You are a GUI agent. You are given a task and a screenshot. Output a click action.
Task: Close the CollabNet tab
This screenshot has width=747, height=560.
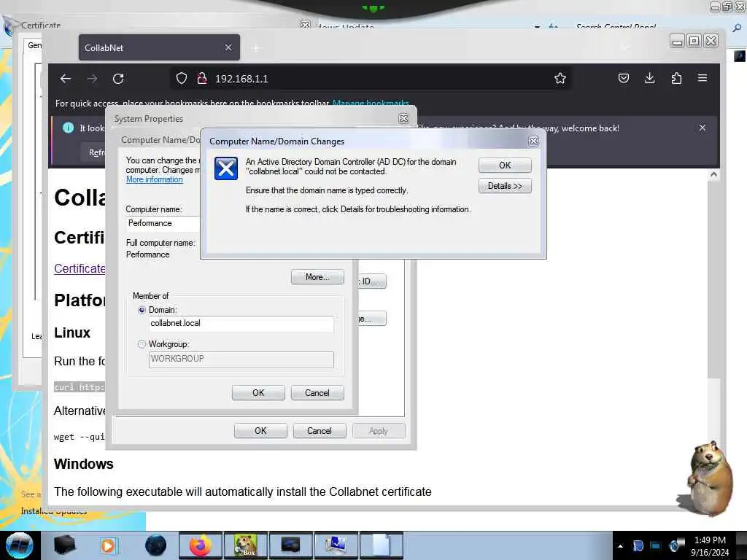228,47
